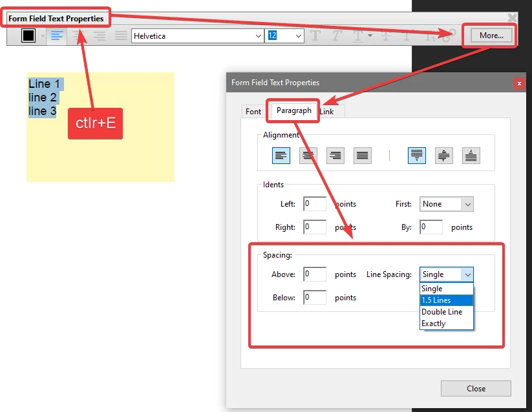Toggle italic text in toolbar
Viewport: 532px width, 412px height.
[336, 36]
